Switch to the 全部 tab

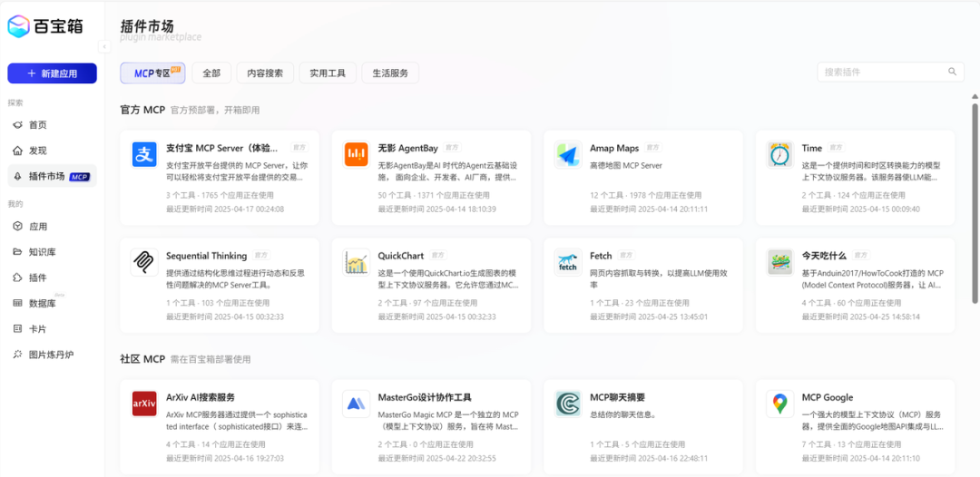coord(211,73)
